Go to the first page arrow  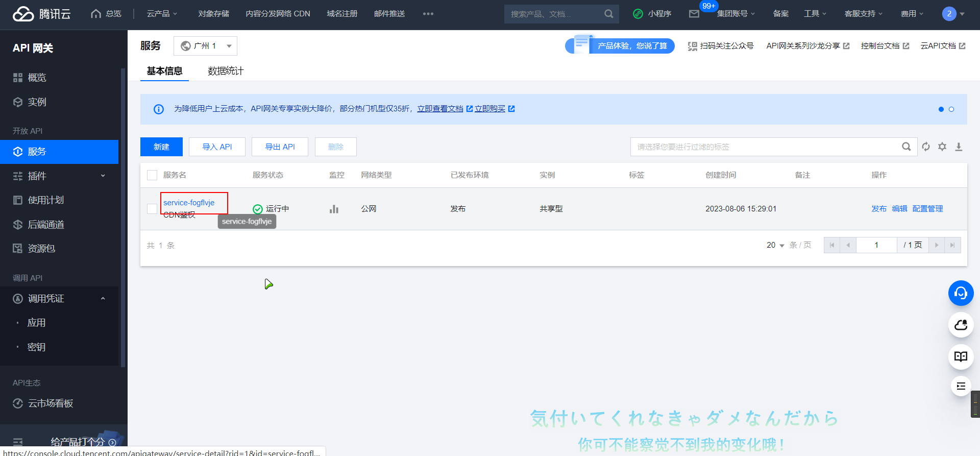pos(832,245)
